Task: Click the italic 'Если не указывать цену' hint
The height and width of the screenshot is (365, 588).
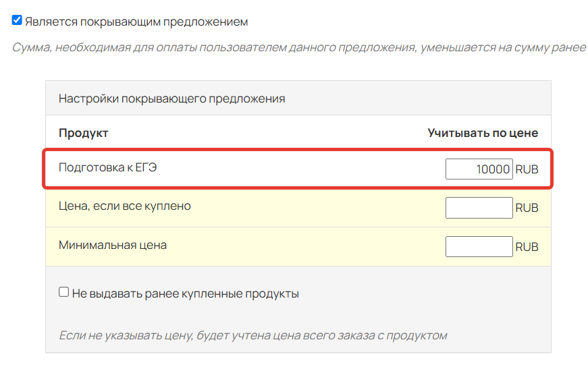Action: click(252, 335)
